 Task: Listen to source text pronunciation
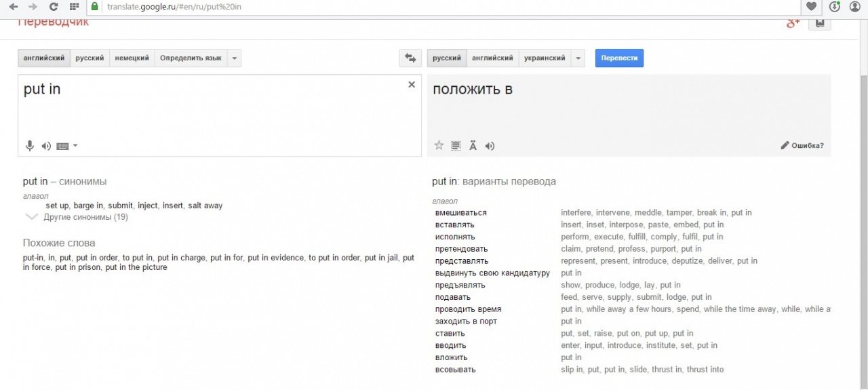[x=46, y=146]
